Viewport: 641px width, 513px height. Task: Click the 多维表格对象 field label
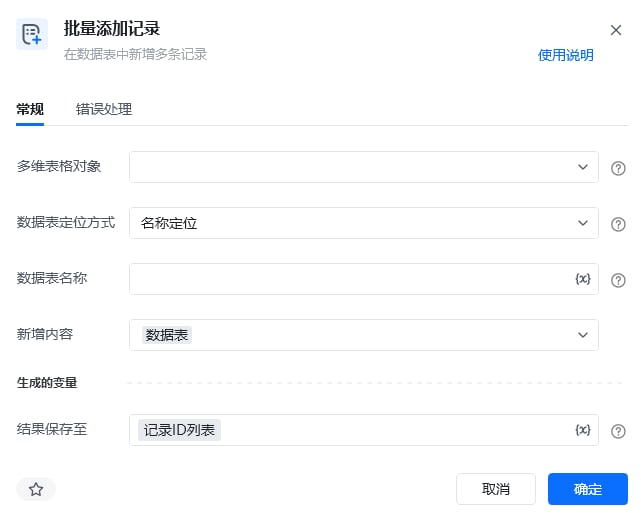(x=58, y=166)
